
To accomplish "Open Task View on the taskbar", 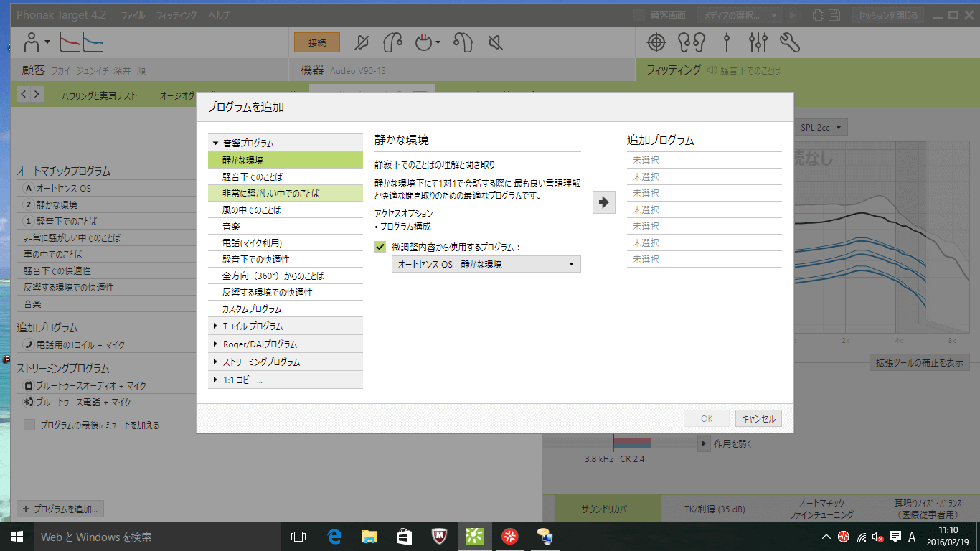I will click(x=298, y=536).
